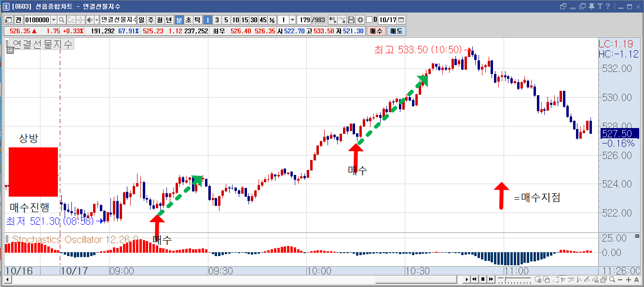Image resolution: width=644 pixels, height=287 pixels.
Task: Click the blue 매도 sell button
Action: point(397,31)
